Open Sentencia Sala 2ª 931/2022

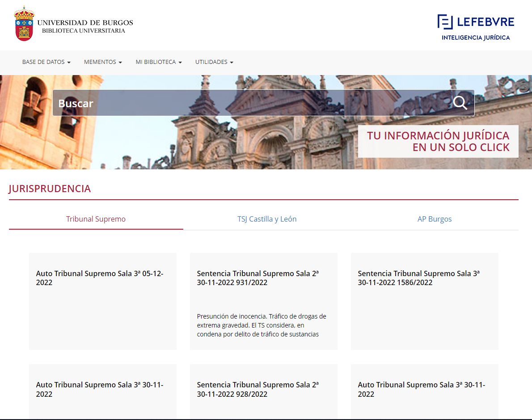(x=258, y=278)
